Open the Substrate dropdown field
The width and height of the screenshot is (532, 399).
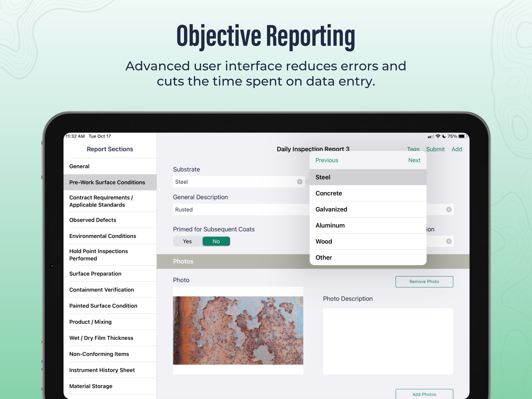239,182
